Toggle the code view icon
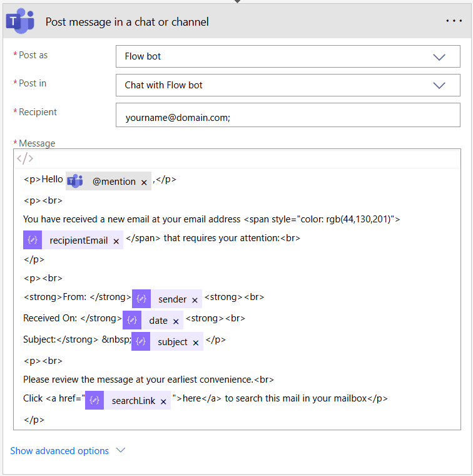 25,158
